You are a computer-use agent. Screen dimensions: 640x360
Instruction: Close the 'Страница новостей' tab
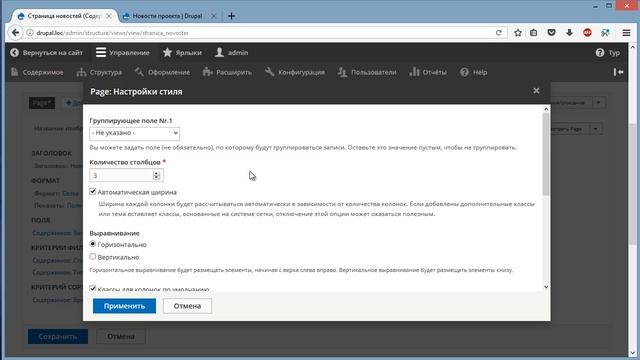109,16
